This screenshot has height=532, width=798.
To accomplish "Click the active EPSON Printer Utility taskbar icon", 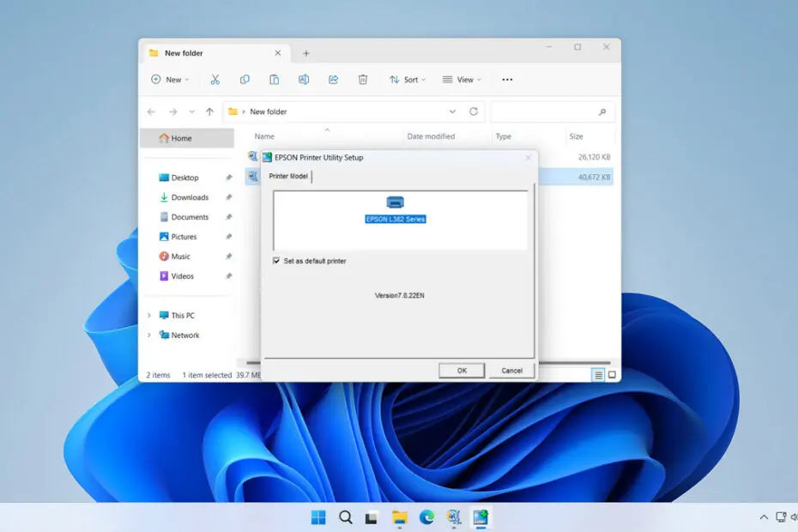I will click(481, 517).
